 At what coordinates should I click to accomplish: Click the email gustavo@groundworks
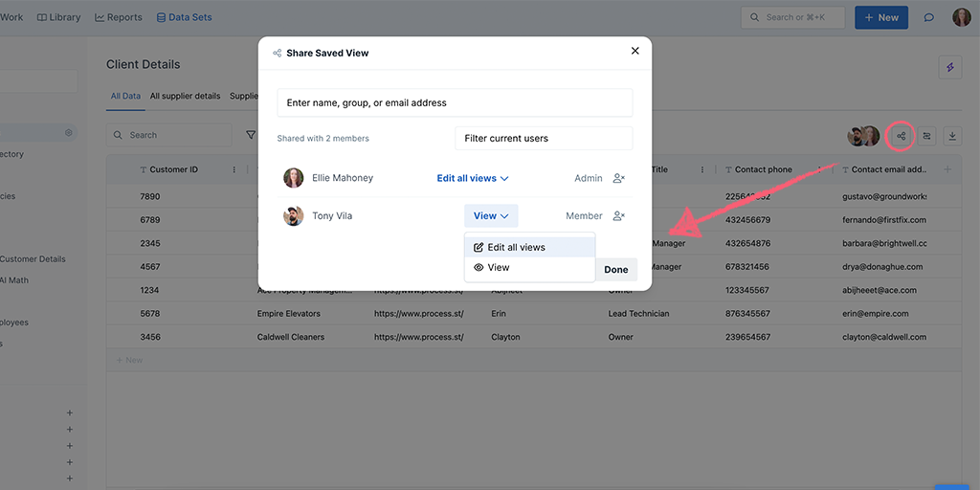click(884, 196)
